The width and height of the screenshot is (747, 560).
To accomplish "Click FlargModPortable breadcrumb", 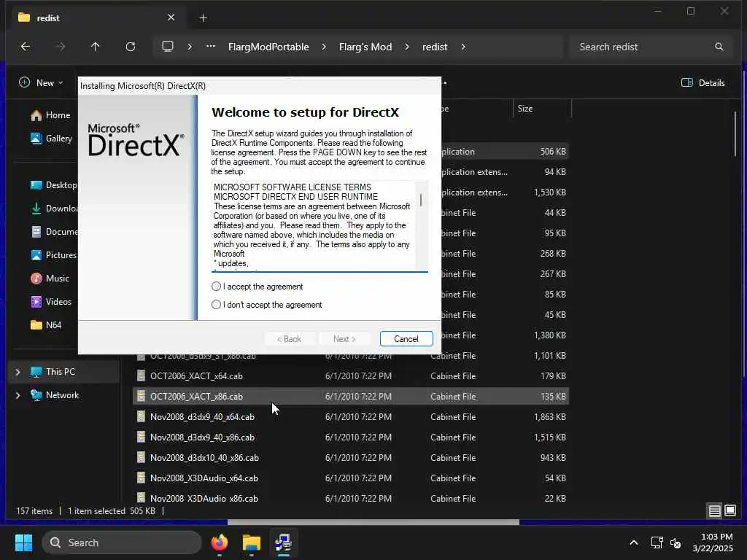I will (x=268, y=47).
